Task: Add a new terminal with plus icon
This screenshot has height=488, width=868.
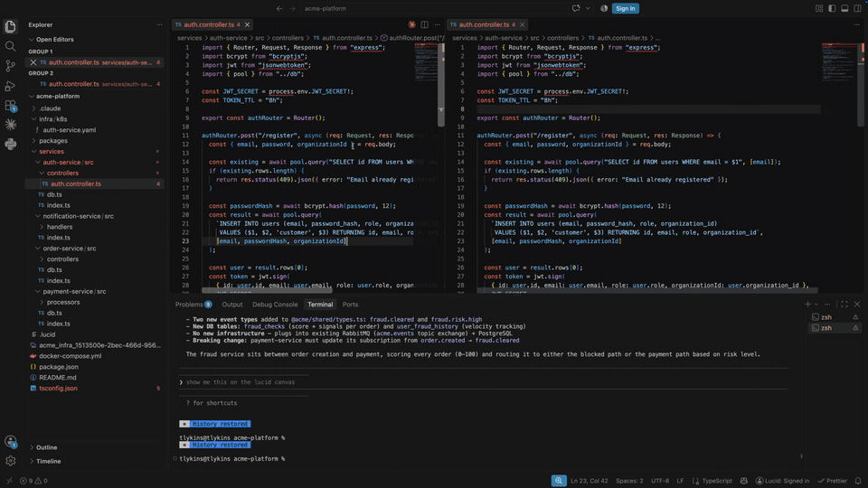Action: (807, 305)
